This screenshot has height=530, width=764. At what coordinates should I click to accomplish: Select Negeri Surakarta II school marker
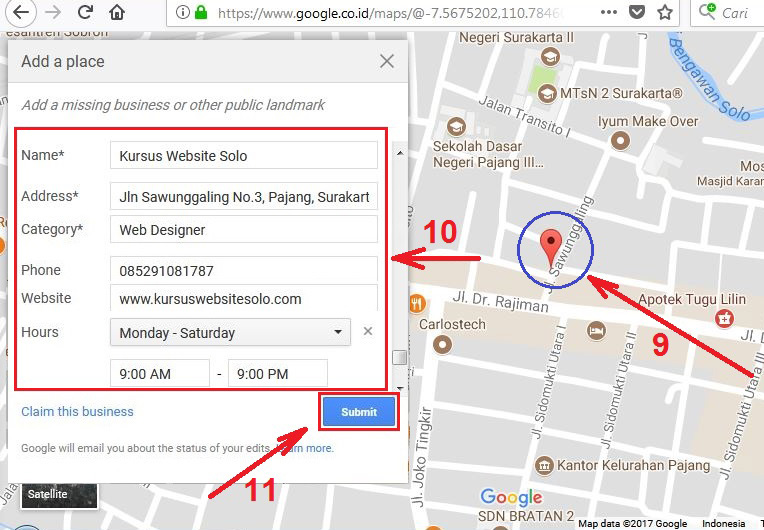click(x=550, y=57)
